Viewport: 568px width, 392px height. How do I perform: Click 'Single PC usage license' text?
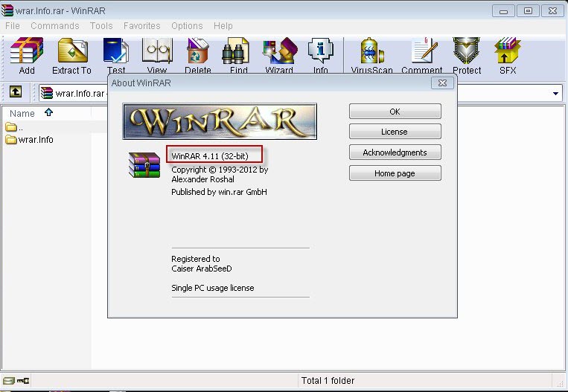coord(213,288)
